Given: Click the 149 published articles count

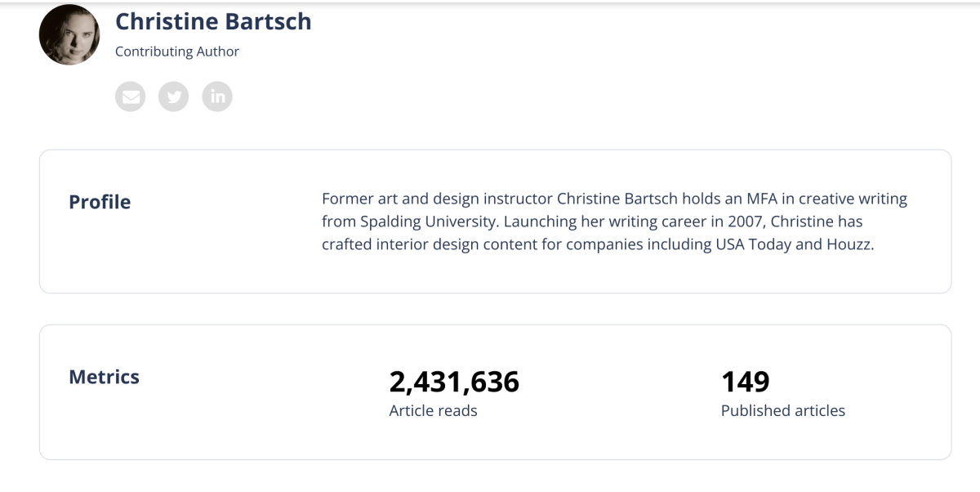Looking at the screenshot, I should tap(745, 382).
